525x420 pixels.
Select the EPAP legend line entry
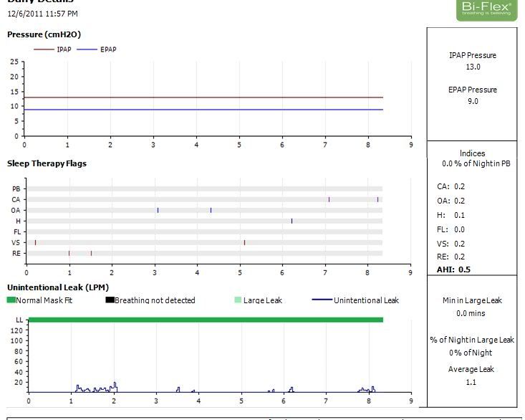coord(97,49)
